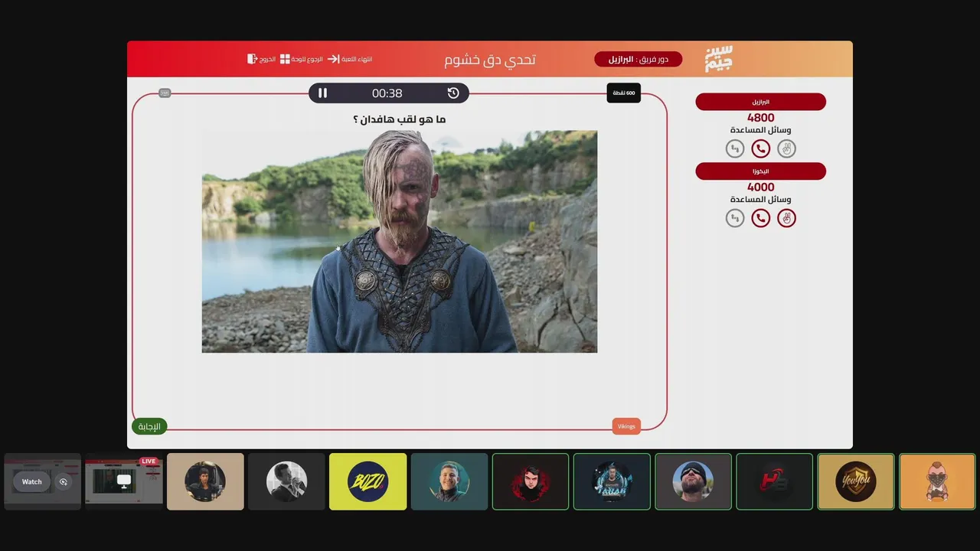Select the red-haired avatar participant tile
Image resolution: width=980 pixels, height=551 pixels.
(531, 481)
